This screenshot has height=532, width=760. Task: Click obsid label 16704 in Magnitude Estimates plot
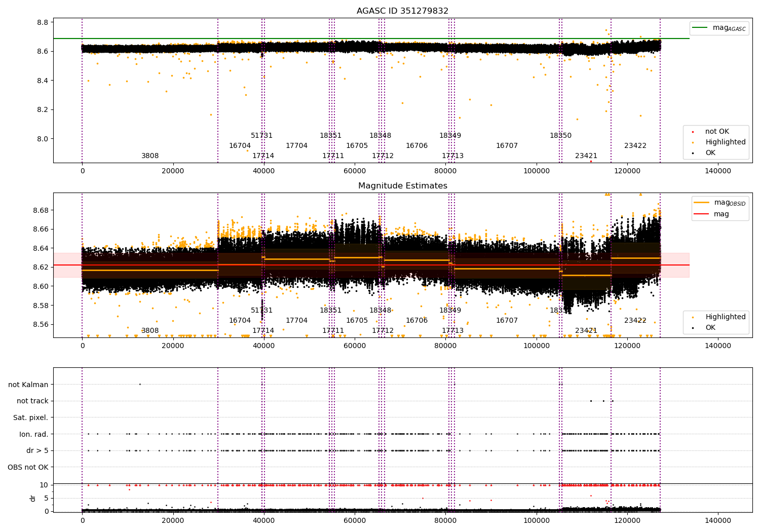click(x=240, y=321)
